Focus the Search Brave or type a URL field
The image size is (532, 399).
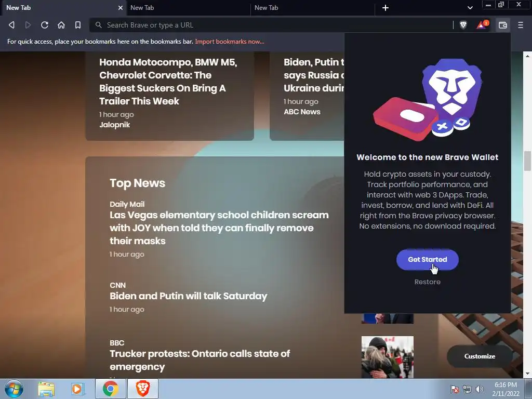[x=271, y=25]
